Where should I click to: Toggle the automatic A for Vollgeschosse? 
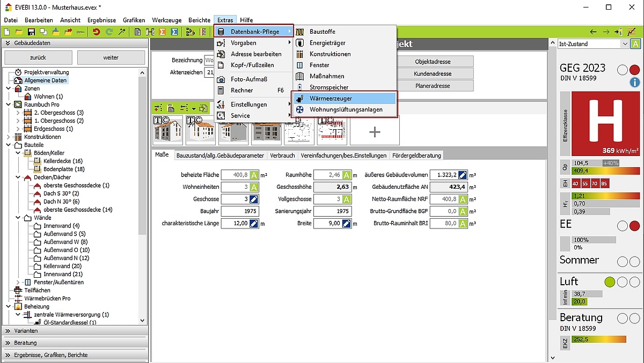[347, 199]
